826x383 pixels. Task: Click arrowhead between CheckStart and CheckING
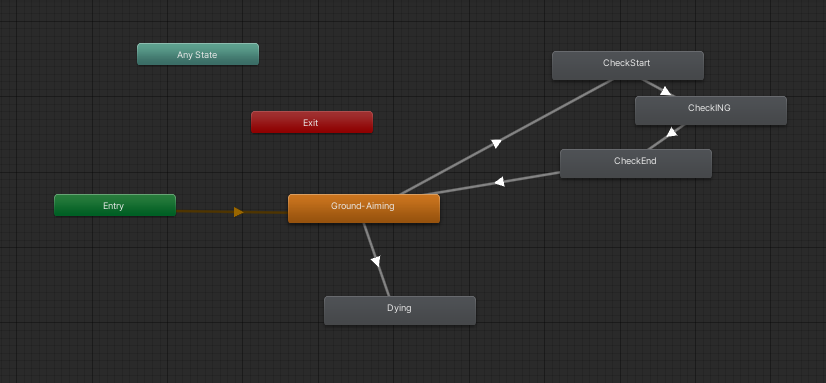(x=665, y=91)
